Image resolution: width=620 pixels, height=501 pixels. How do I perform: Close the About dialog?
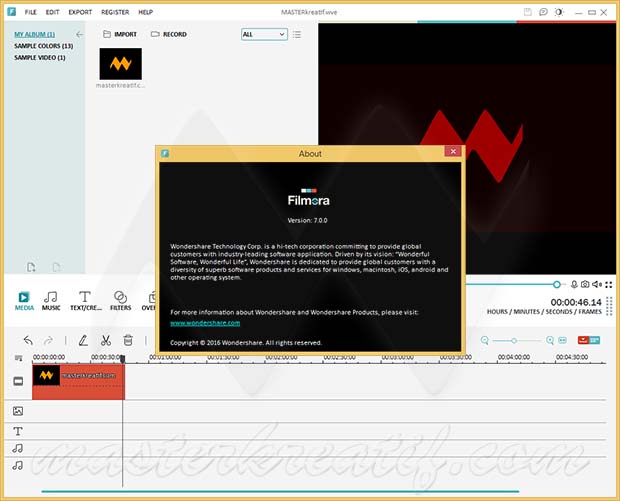pyautogui.click(x=453, y=151)
